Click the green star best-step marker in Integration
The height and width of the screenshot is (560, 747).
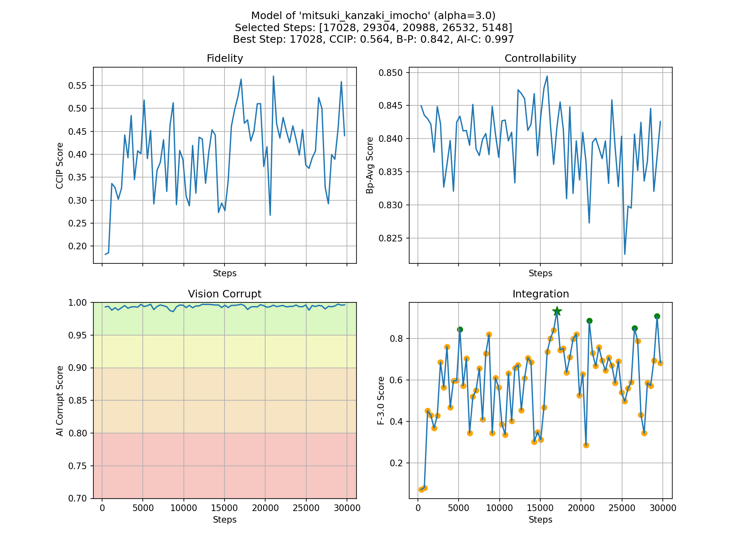click(x=557, y=311)
